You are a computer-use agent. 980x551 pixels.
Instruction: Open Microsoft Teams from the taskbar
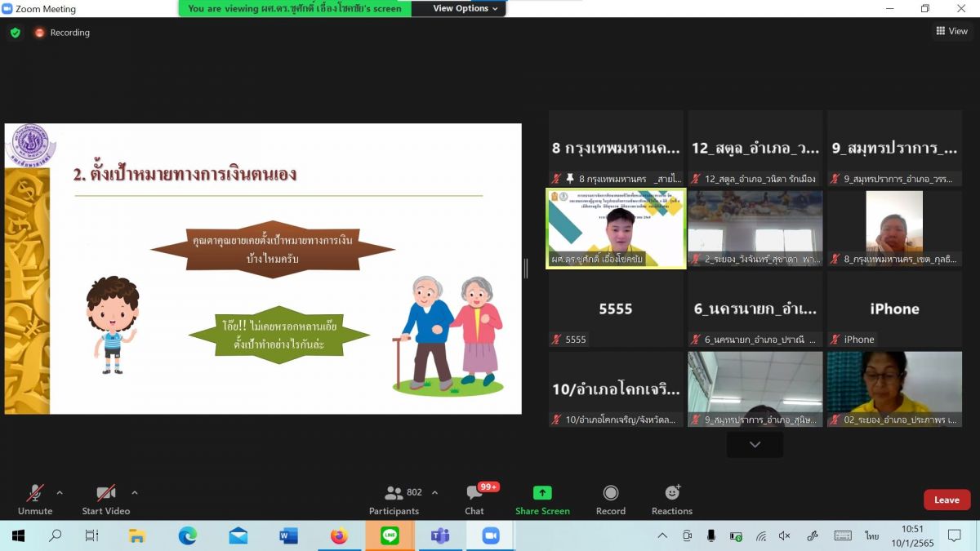pos(440,535)
